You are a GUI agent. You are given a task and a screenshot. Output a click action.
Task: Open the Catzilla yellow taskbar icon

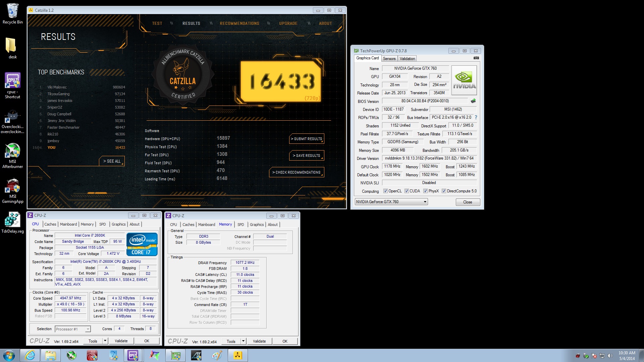[237, 355]
